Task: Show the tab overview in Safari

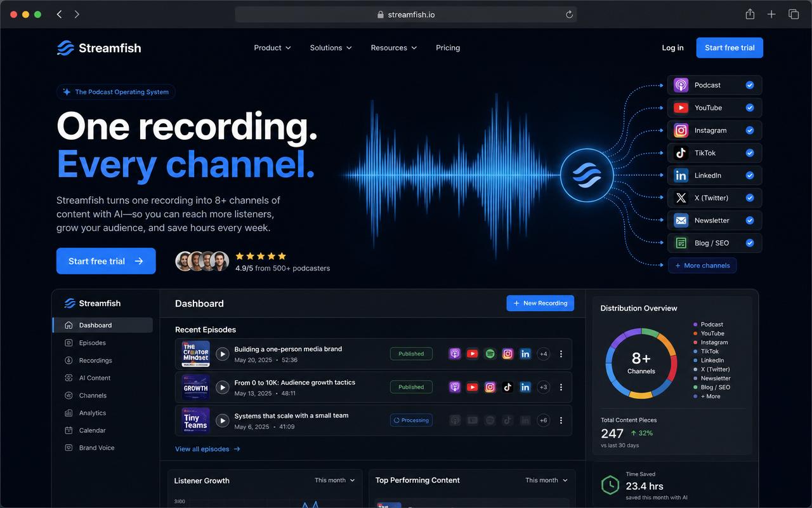Action: 794,14
